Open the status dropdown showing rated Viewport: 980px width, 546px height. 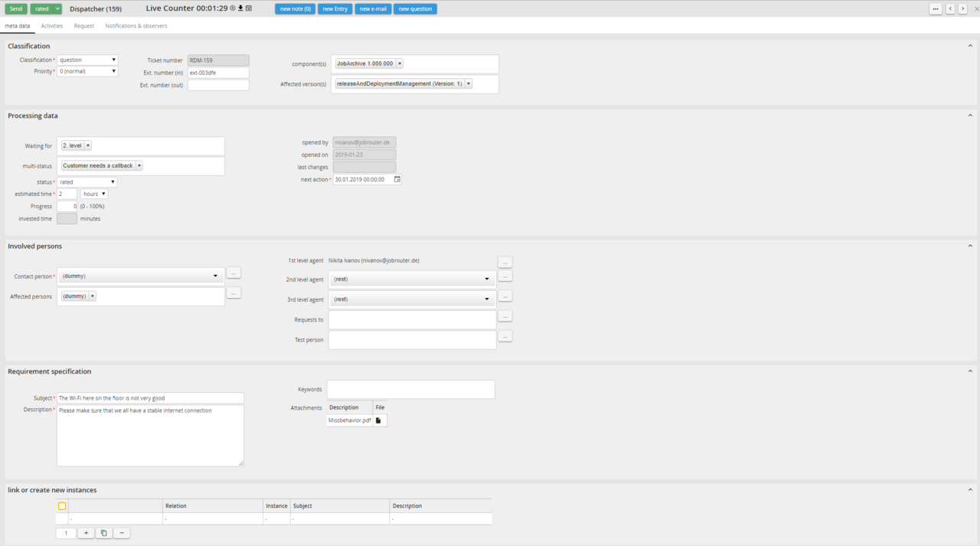click(87, 181)
